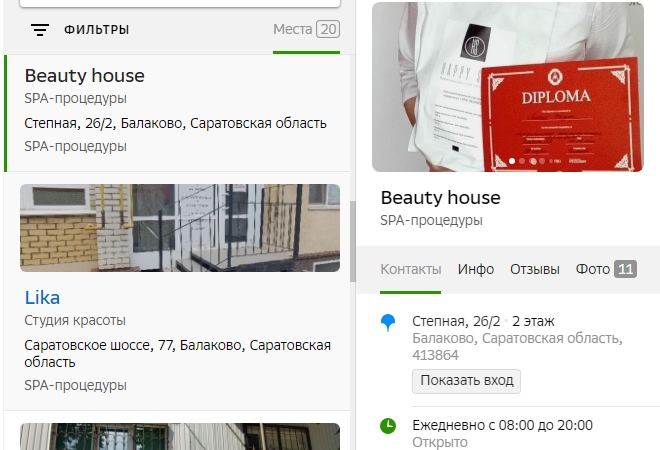
Task: Expand opening hours Ежедневно с 08:00 до 20:00
Action: (502, 425)
